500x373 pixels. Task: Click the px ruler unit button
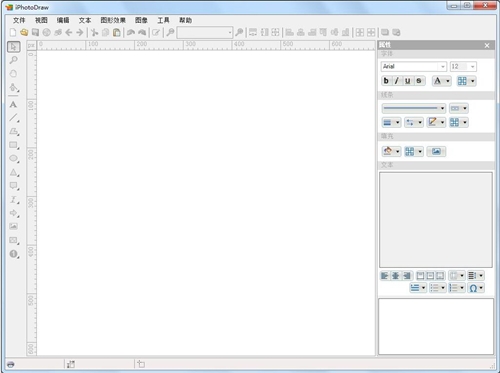[x=31, y=45]
